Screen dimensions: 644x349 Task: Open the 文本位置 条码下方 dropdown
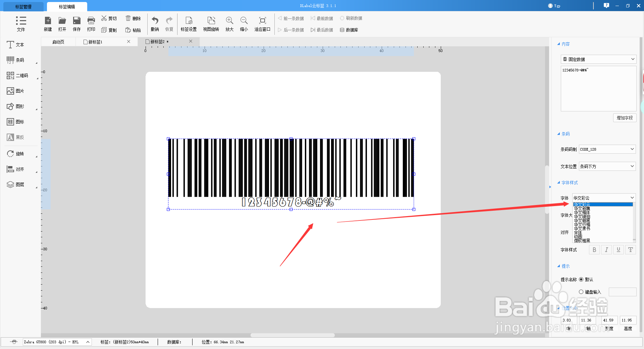(x=607, y=166)
